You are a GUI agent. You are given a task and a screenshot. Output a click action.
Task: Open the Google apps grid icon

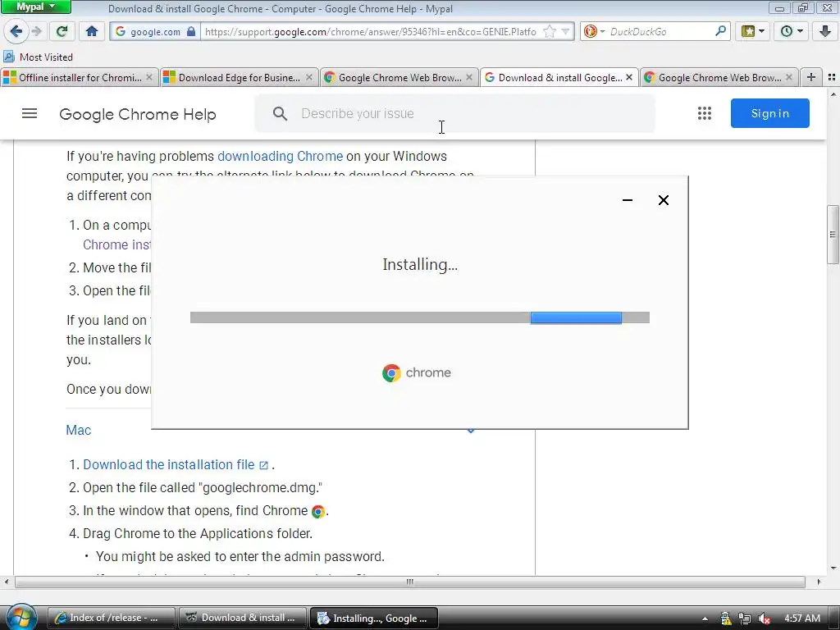pyautogui.click(x=705, y=113)
